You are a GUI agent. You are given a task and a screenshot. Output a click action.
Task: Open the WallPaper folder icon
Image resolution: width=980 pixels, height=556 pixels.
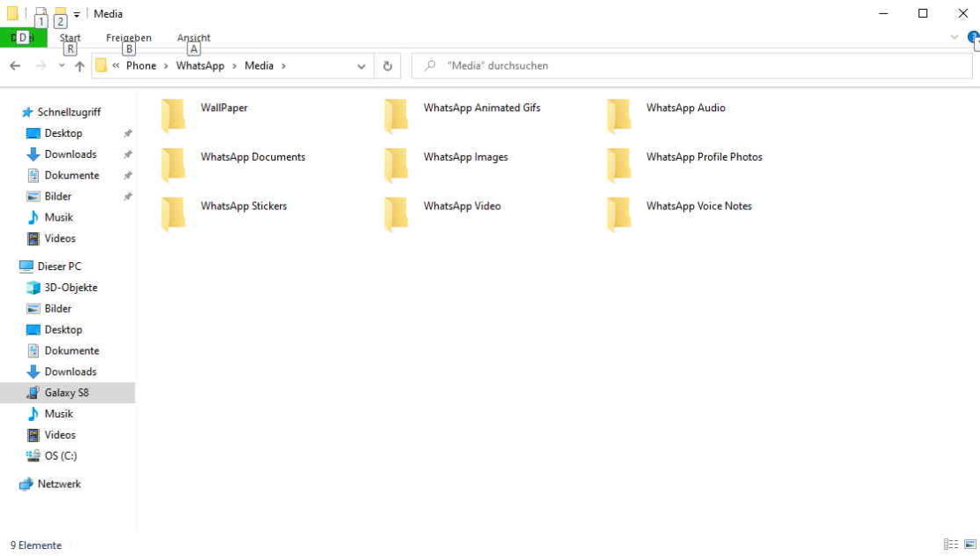[174, 116]
